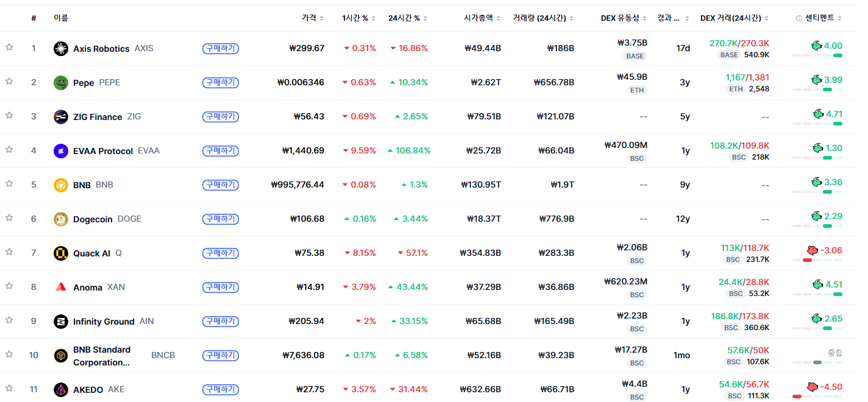
Task: Click the Axis Robotics coin logo
Action: pos(61,49)
